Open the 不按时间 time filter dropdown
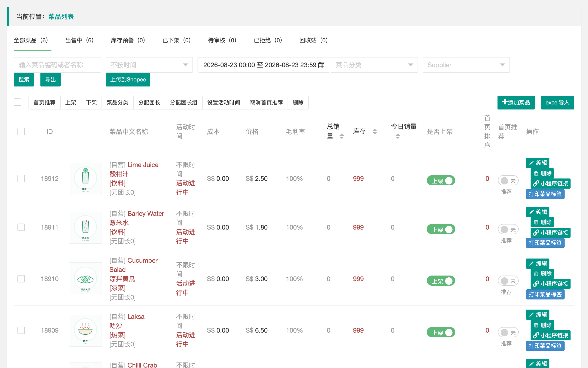The image size is (588, 368). (x=149, y=65)
